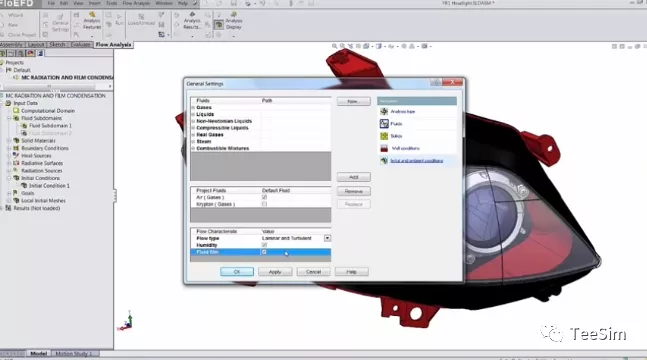Viewport: 647px width, 360px height.
Task: Toggle the Krypton default fluid checkbox
Action: pyautogui.click(x=264, y=204)
